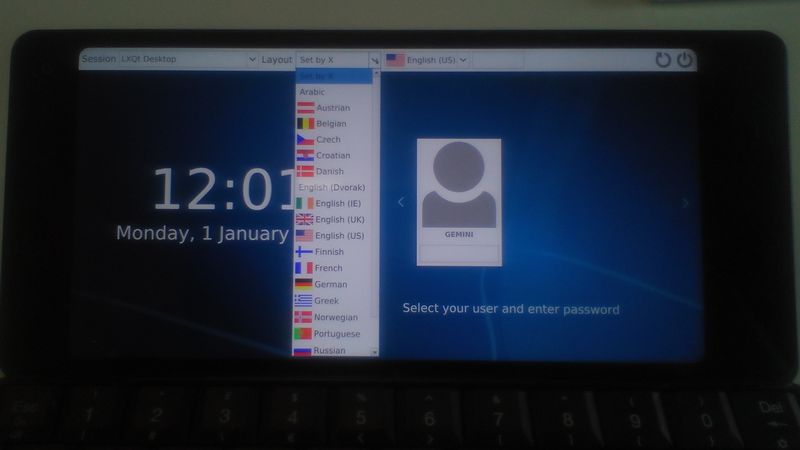Select German keyboard layout
800x450 pixels.
coord(332,284)
